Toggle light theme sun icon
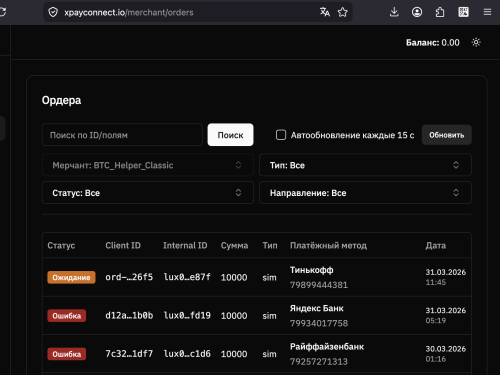 pos(476,42)
